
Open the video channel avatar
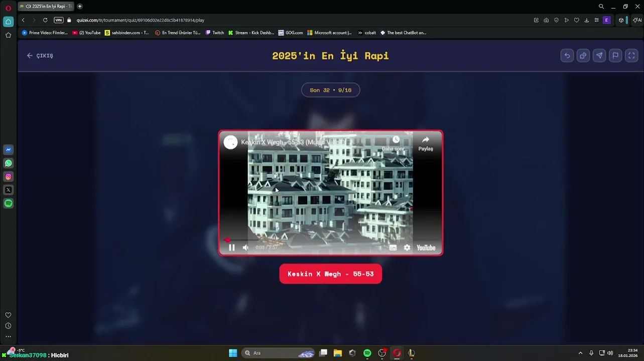click(x=230, y=142)
